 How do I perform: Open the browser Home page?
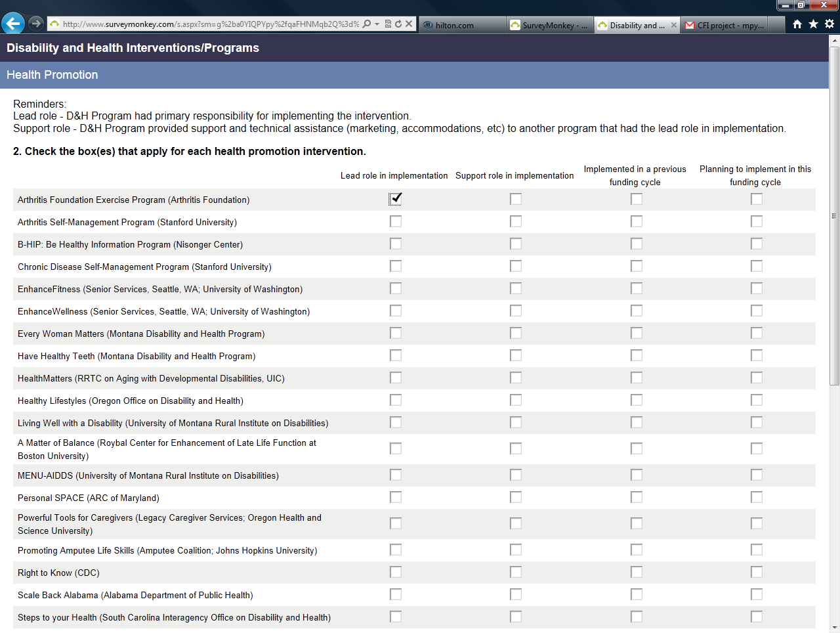point(797,24)
